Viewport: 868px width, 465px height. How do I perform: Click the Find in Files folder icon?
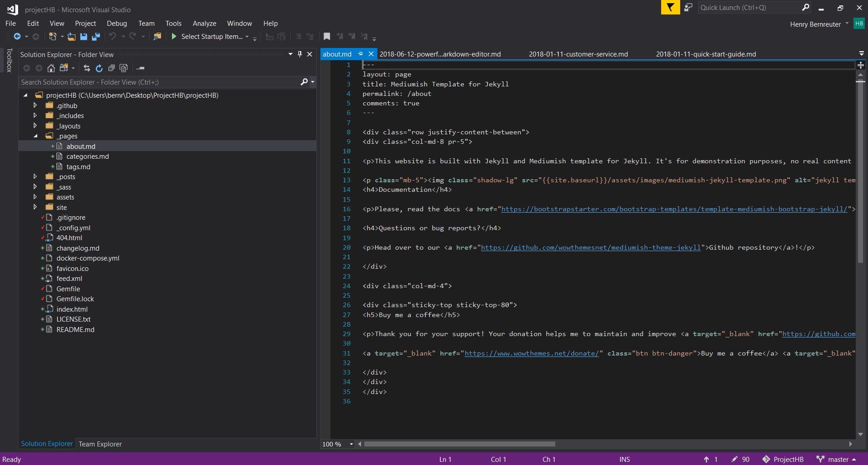157,37
